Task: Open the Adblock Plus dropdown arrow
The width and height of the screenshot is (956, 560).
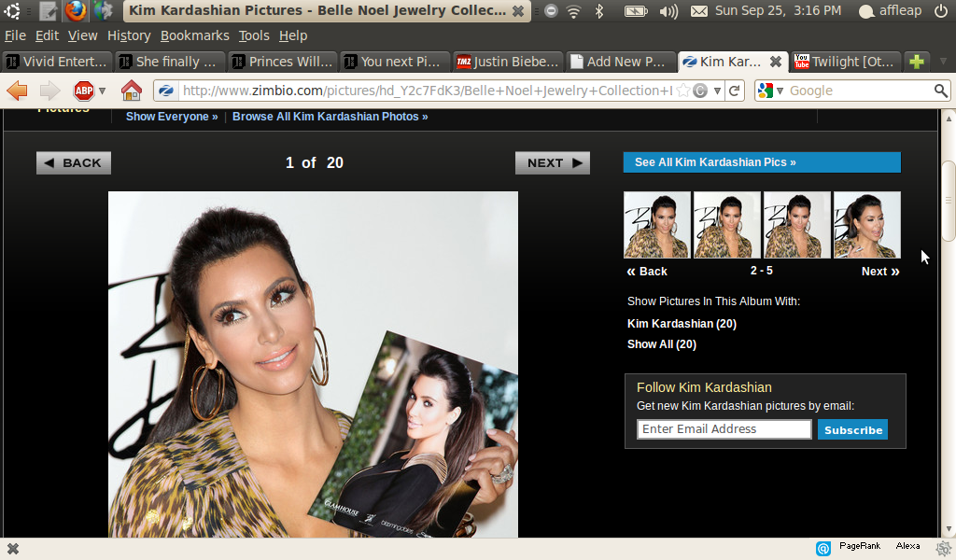Action: 102,91
